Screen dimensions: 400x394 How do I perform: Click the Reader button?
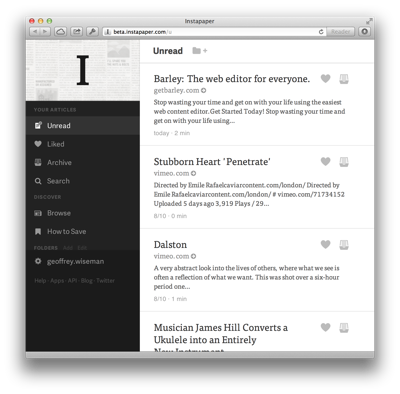(340, 32)
